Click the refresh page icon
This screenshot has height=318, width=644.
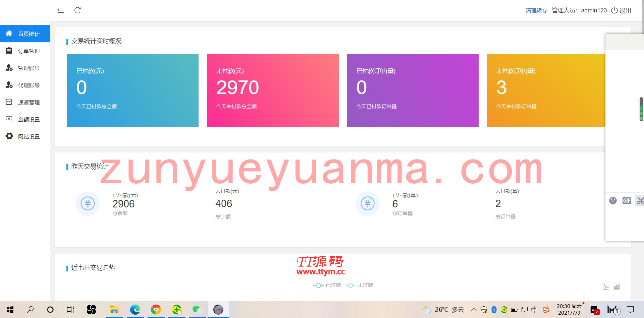coord(77,10)
